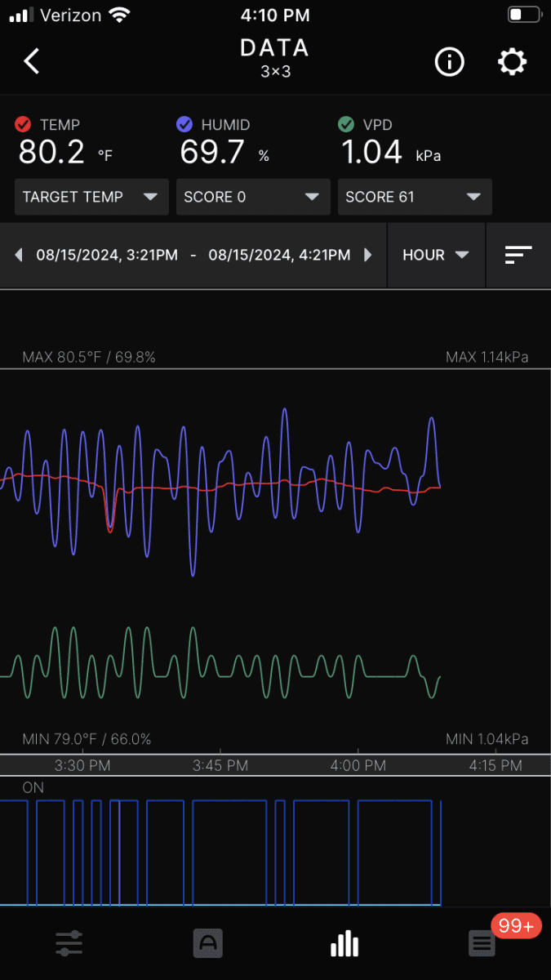Viewport: 551px width, 980px height.
Task: Tap the MAX 1.14kPa label
Action: (x=487, y=357)
